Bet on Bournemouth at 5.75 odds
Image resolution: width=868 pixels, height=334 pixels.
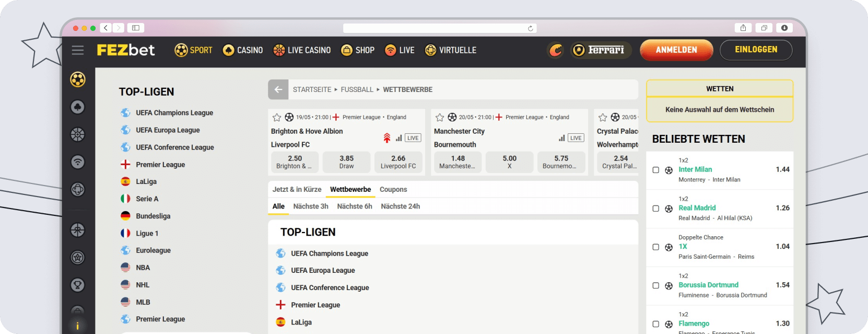(x=561, y=162)
